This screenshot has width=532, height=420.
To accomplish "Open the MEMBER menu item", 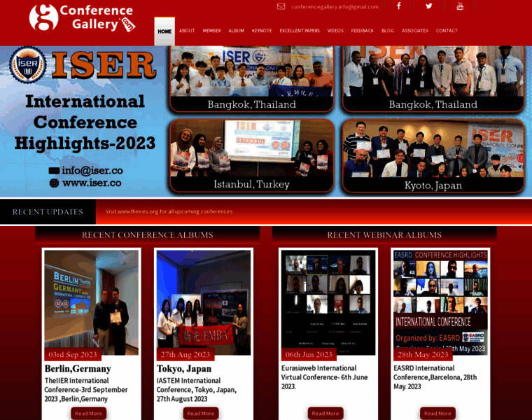I will tap(211, 31).
